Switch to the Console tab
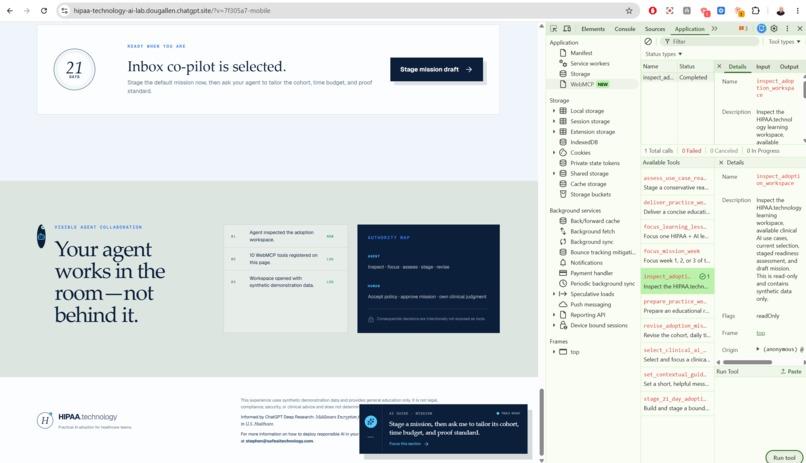The image size is (806, 463). pyautogui.click(x=625, y=29)
